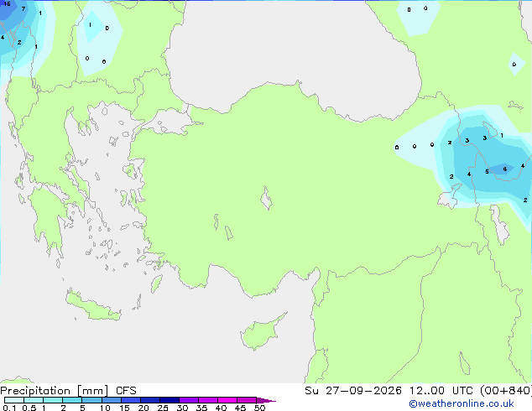This screenshot has height=411, width=532.
Task: Click the 40–45 mm magenta legend swatch
Action: pyautogui.click(x=227, y=400)
